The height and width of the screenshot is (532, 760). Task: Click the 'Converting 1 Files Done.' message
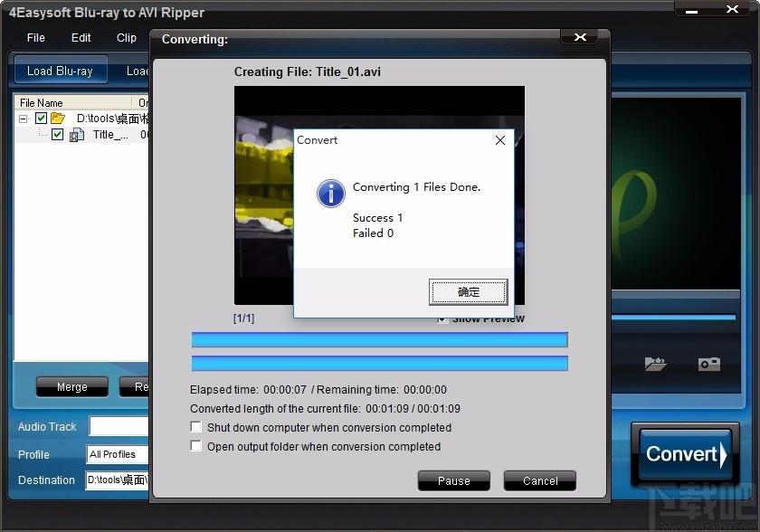pyautogui.click(x=416, y=187)
